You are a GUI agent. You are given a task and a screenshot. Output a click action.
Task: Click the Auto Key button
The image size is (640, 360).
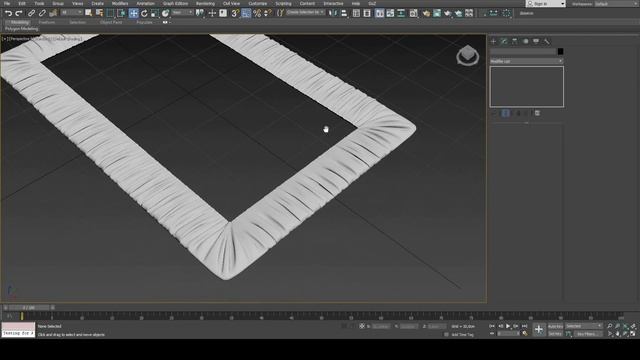click(555, 326)
